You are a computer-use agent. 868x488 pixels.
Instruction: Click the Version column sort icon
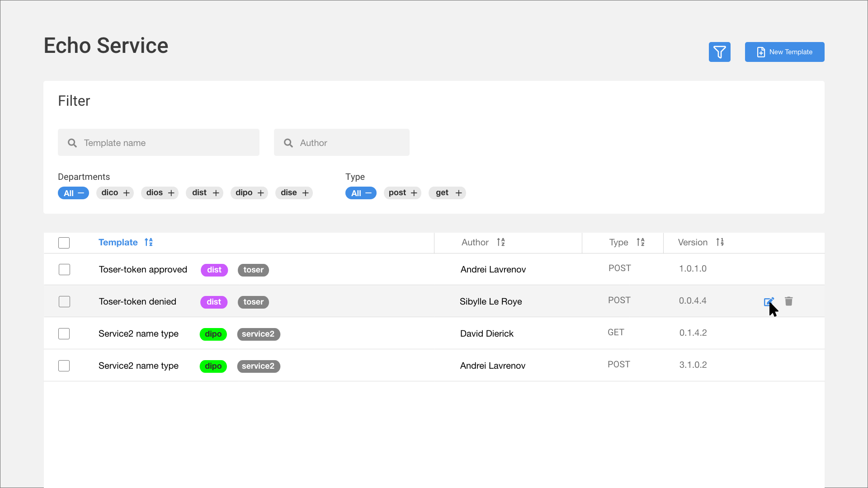click(720, 242)
